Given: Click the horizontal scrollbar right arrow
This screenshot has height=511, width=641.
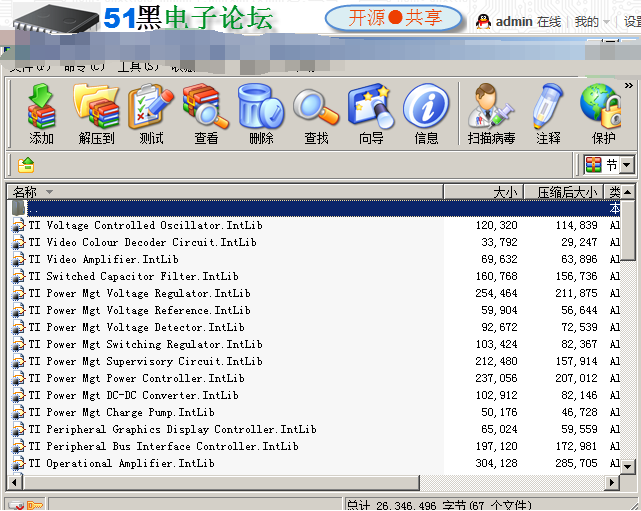Looking at the screenshot, I should click(612, 482).
